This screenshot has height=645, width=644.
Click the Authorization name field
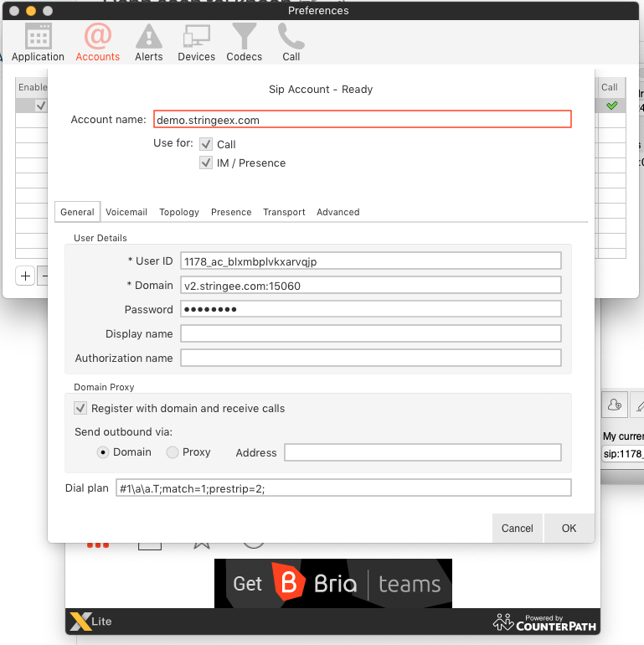pyautogui.click(x=371, y=358)
